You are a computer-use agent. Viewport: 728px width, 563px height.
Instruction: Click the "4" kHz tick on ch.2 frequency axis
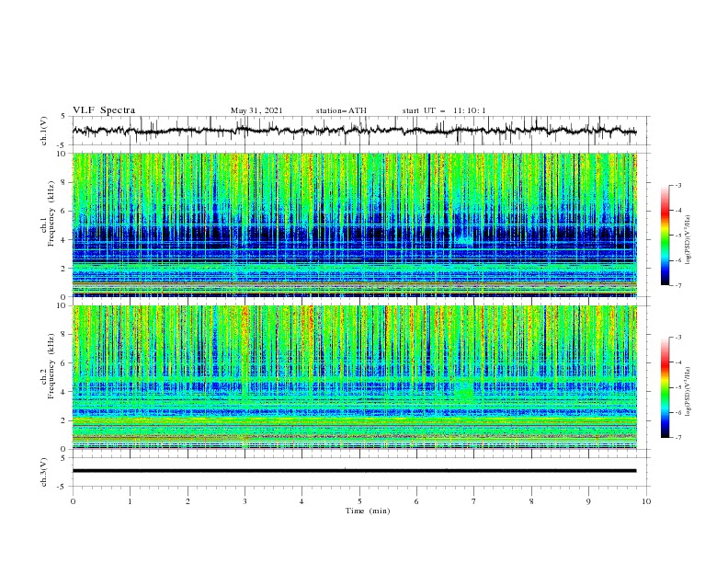click(65, 392)
